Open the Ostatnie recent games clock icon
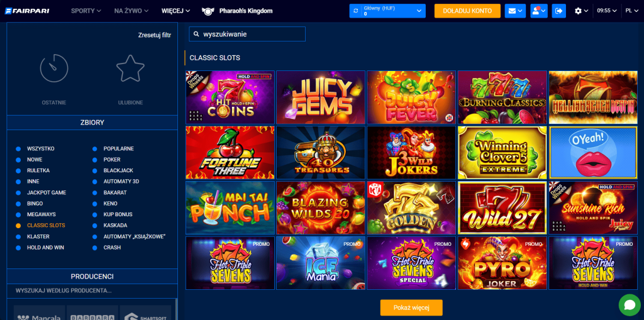 pos(54,68)
